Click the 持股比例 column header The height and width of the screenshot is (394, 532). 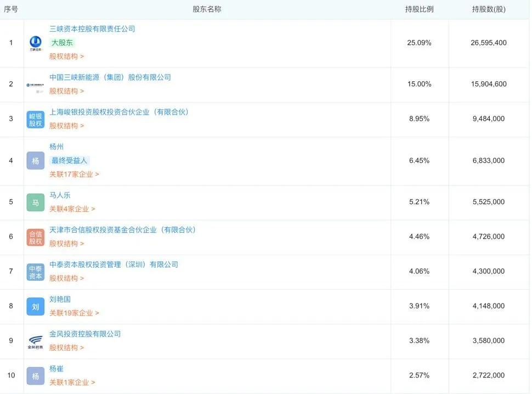tap(420, 9)
